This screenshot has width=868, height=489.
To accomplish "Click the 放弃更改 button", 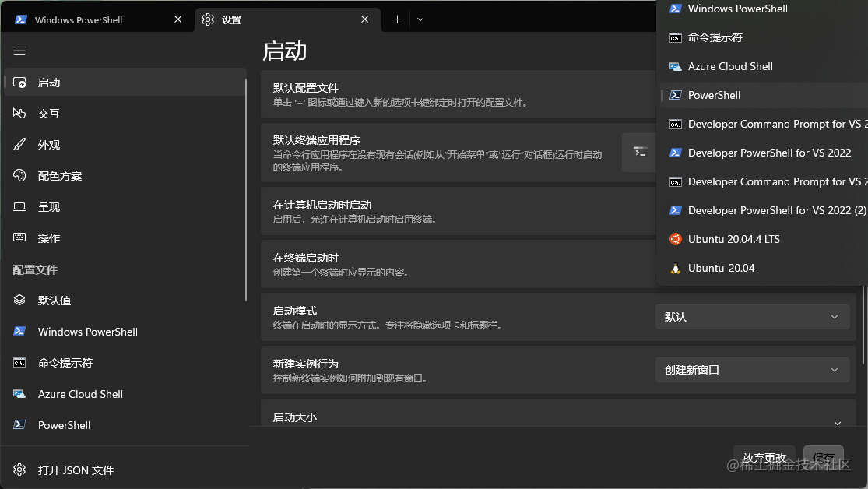I will point(764,458).
